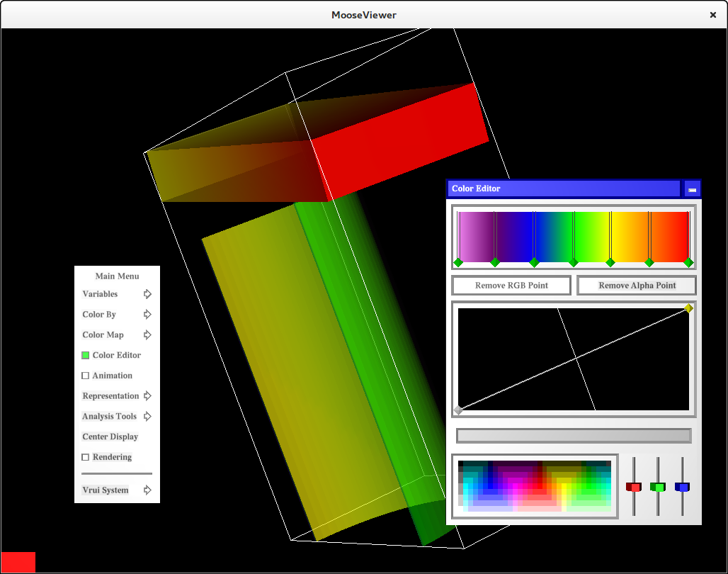Click the Center Display menu item

pos(110,437)
